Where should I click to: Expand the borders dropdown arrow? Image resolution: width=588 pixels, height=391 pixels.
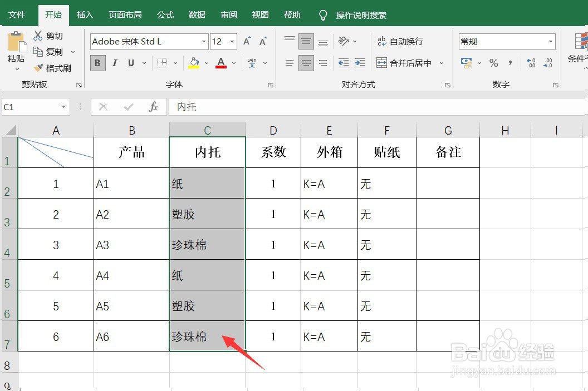[x=175, y=63]
